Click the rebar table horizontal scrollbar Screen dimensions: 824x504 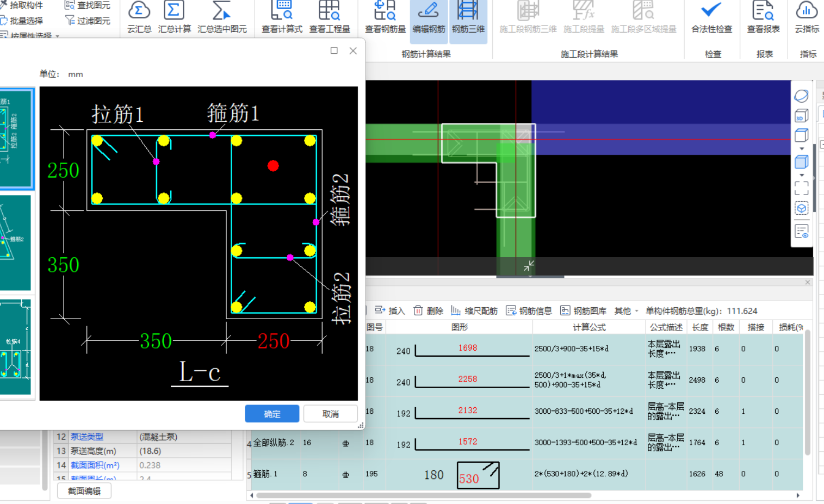(424, 495)
